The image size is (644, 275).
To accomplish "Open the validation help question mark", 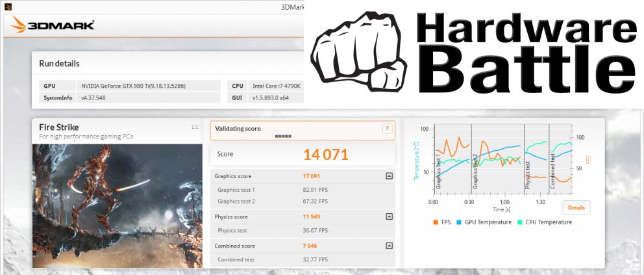I will pos(387,129).
